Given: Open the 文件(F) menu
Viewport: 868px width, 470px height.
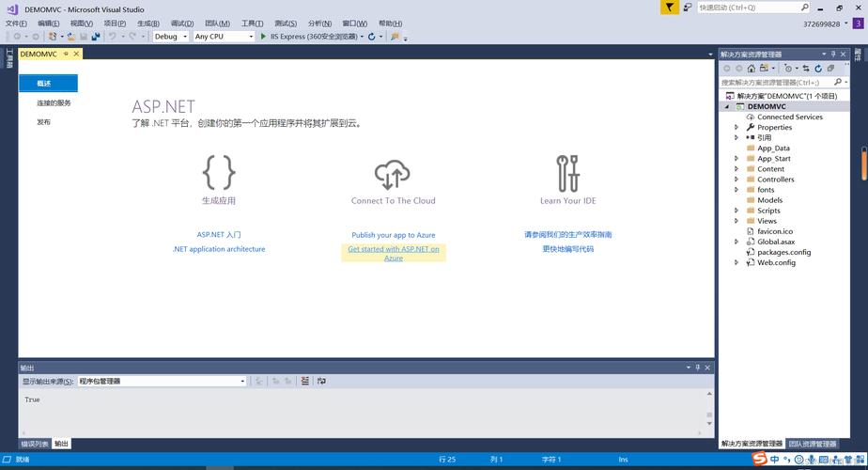Looking at the screenshot, I should point(16,23).
